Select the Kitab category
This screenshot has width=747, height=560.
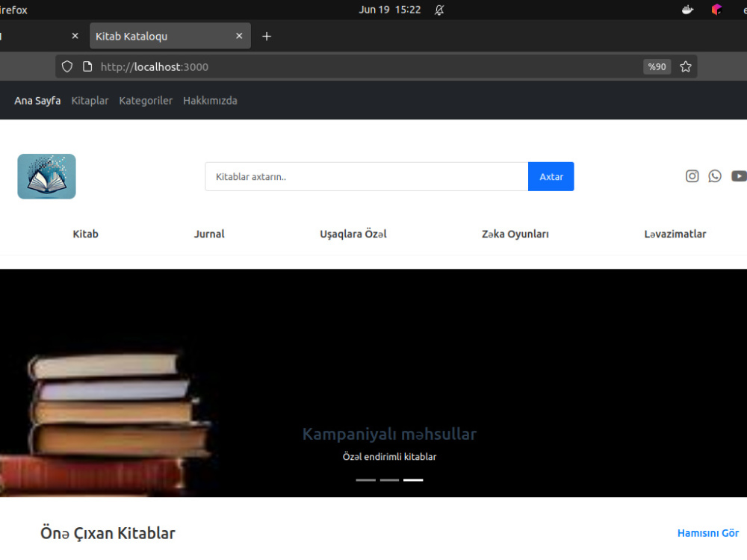(x=86, y=234)
